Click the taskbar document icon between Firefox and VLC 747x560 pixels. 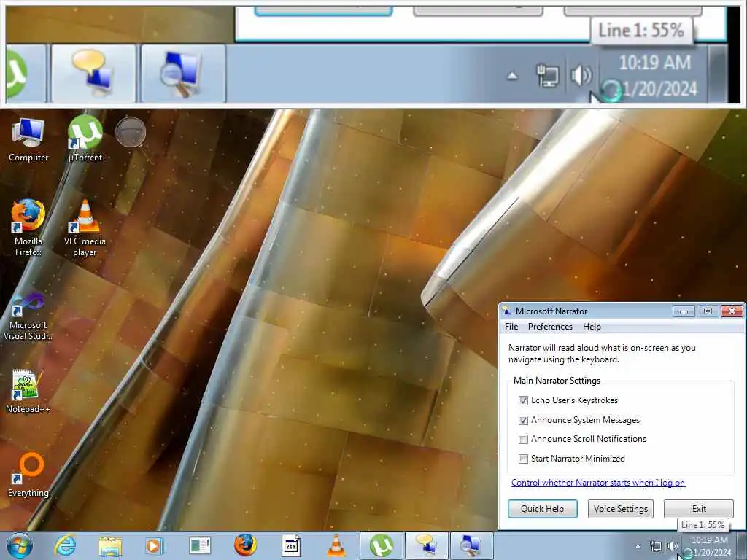pyautogui.click(x=290, y=545)
